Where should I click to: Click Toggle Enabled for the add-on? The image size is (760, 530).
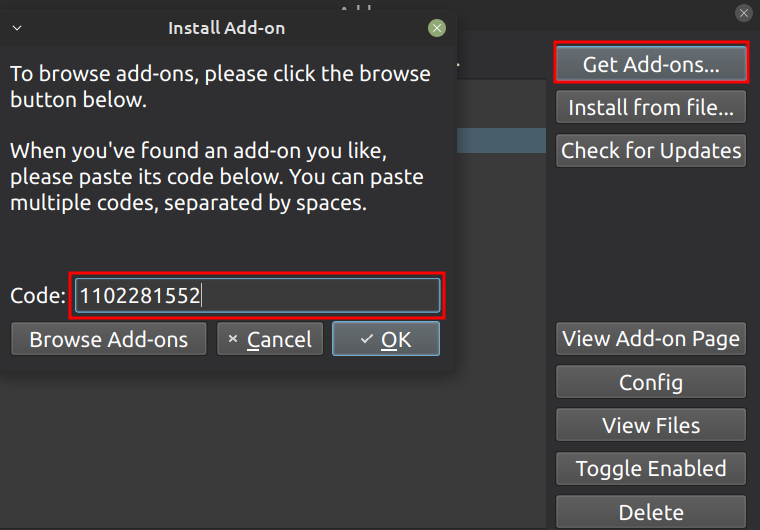651,468
